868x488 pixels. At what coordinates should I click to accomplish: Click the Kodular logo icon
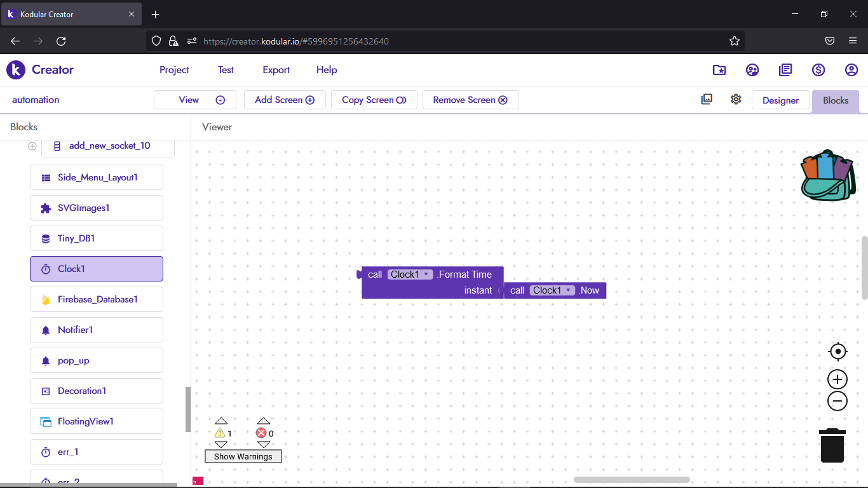point(16,70)
